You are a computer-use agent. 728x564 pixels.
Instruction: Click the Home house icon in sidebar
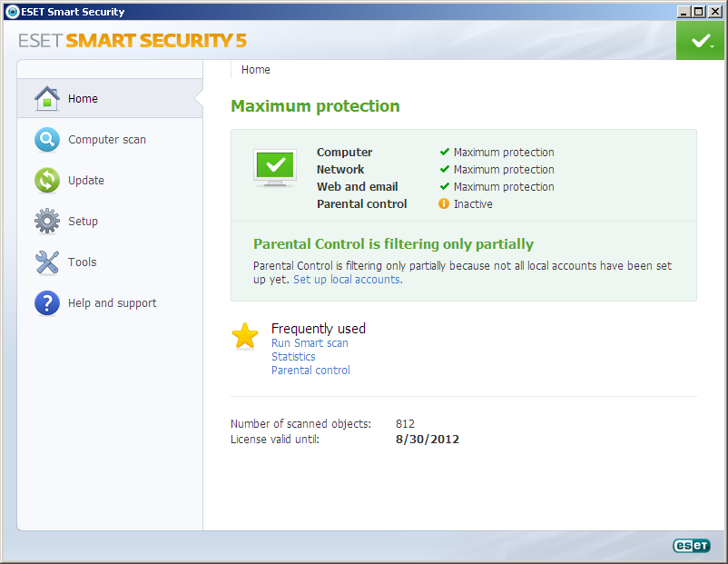pyautogui.click(x=47, y=98)
